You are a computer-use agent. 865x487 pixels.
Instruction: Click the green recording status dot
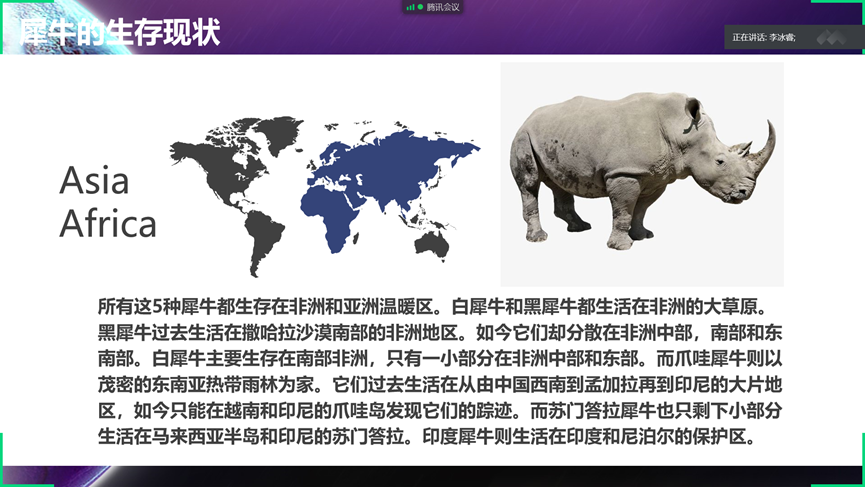pos(420,7)
